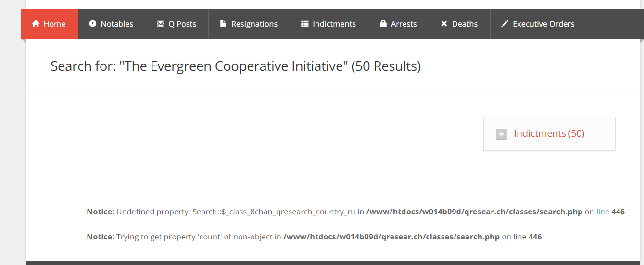This screenshot has width=644, height=265.
Task: Expand the Indictments (50) plus icon
Action: point(501,134)
